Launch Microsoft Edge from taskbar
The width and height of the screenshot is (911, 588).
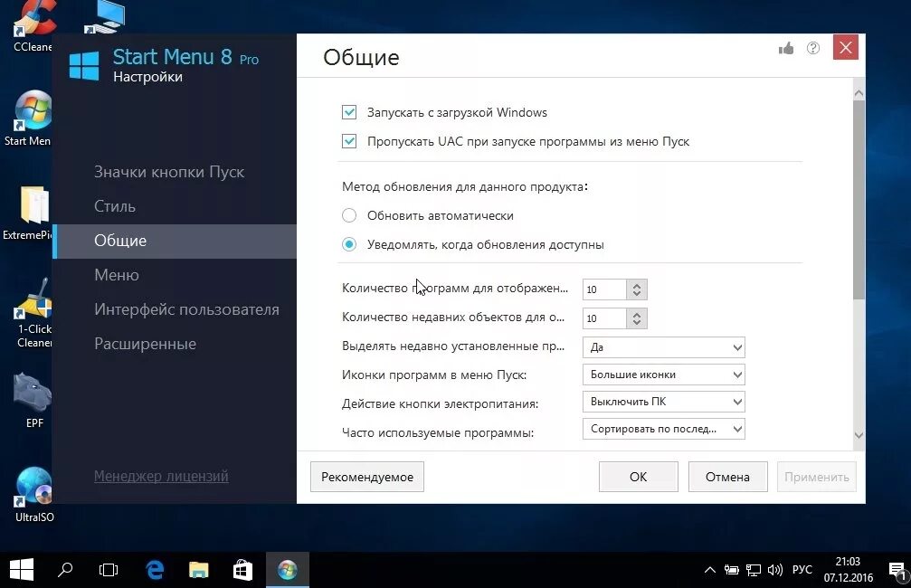pyautogui.click(x=155, y=570)
